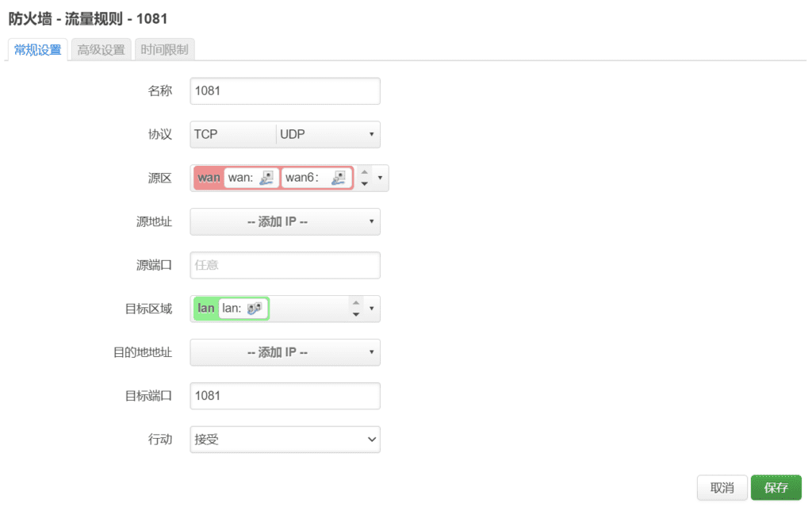Select the 常规设置 tab

click(x=36, y=48)
